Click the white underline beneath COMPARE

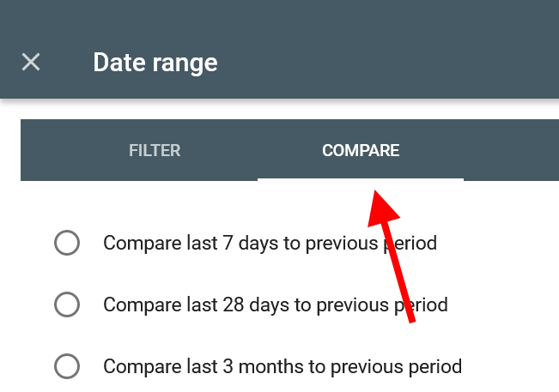point(361,179)
